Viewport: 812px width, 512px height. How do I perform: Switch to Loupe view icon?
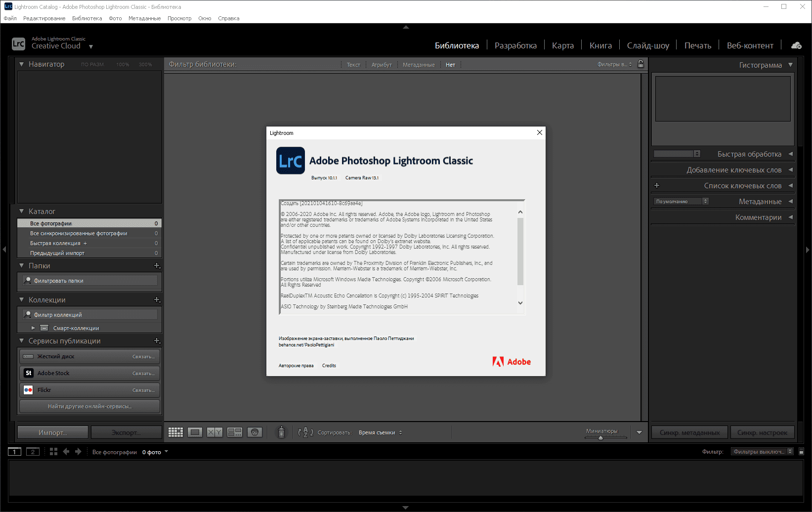(x=195, y=432)
